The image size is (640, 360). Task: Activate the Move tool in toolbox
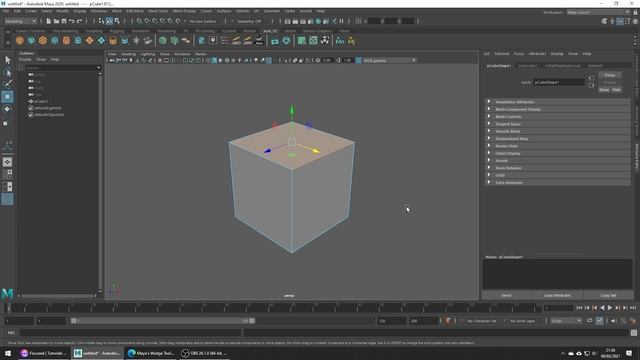click(x=7, y=97)
